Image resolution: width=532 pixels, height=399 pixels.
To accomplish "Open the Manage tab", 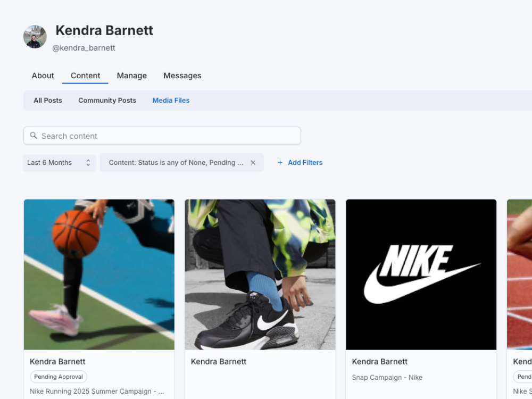I will [132, 76].
